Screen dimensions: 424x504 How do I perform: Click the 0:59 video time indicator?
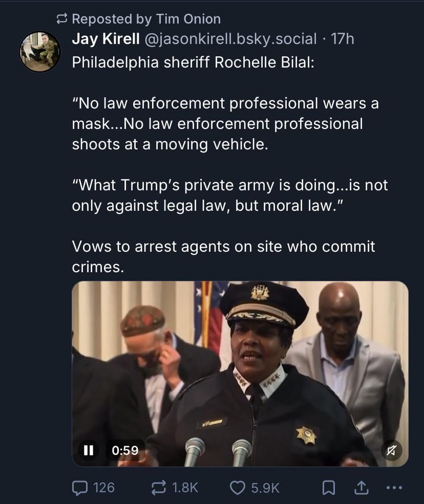(125, 450)
